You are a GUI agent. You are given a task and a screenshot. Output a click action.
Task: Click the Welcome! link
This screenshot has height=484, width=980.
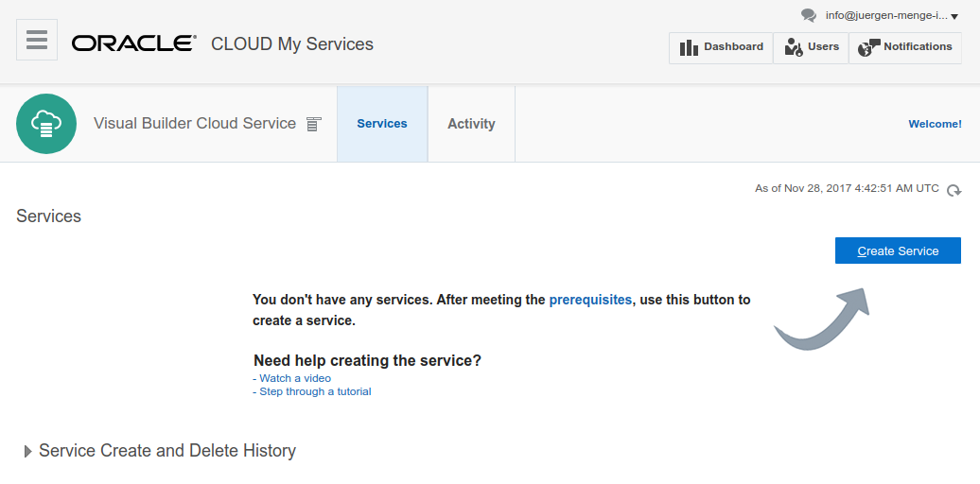click(x=935, y=124)
